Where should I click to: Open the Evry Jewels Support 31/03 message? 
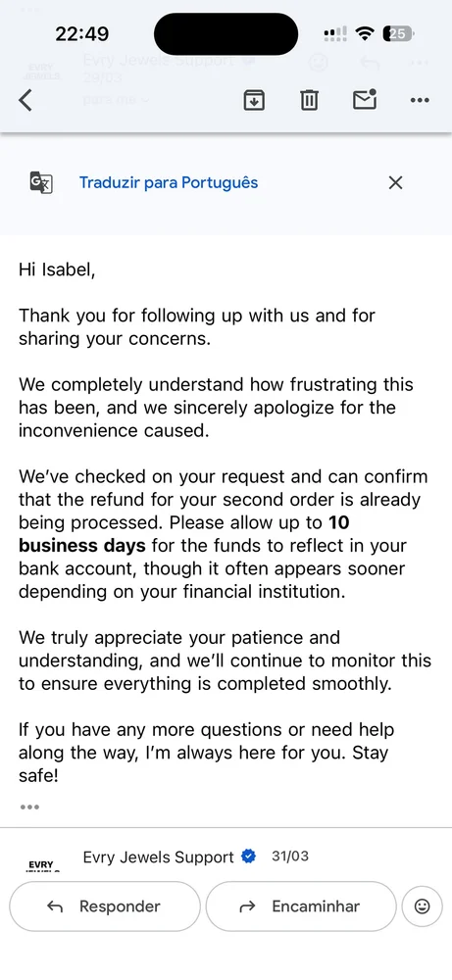[226, 857]
